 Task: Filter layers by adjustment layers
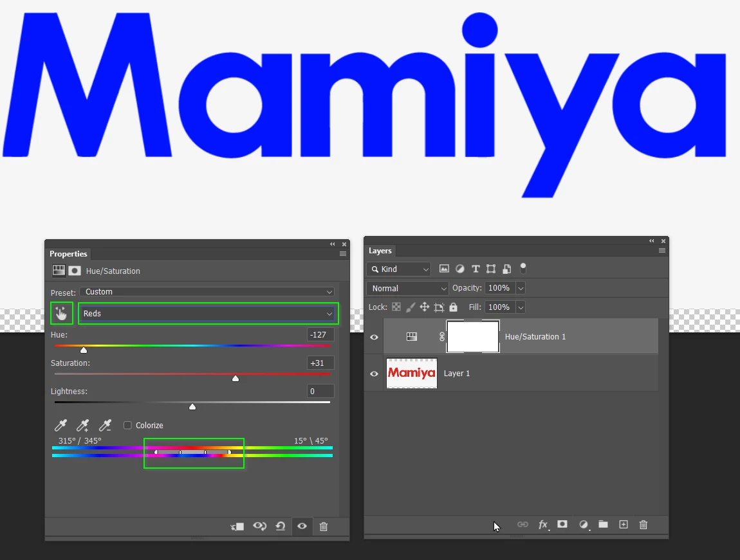459,269
